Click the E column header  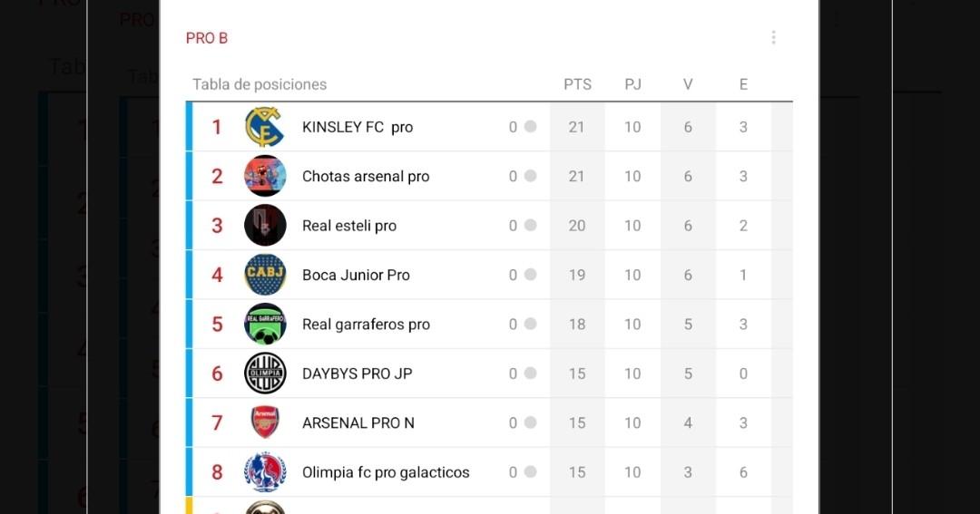(743, 84)
